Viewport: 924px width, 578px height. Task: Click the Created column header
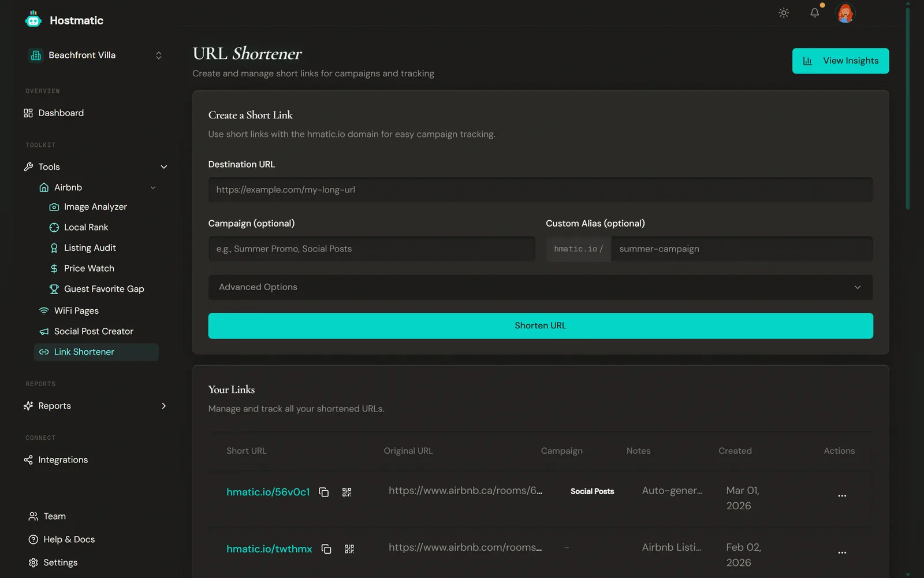(735, 451)
